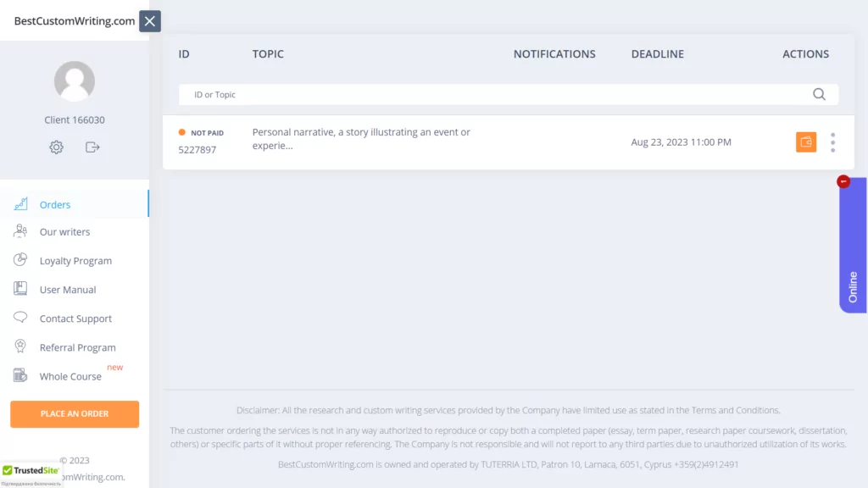Click the ID column header

[184, 54]
